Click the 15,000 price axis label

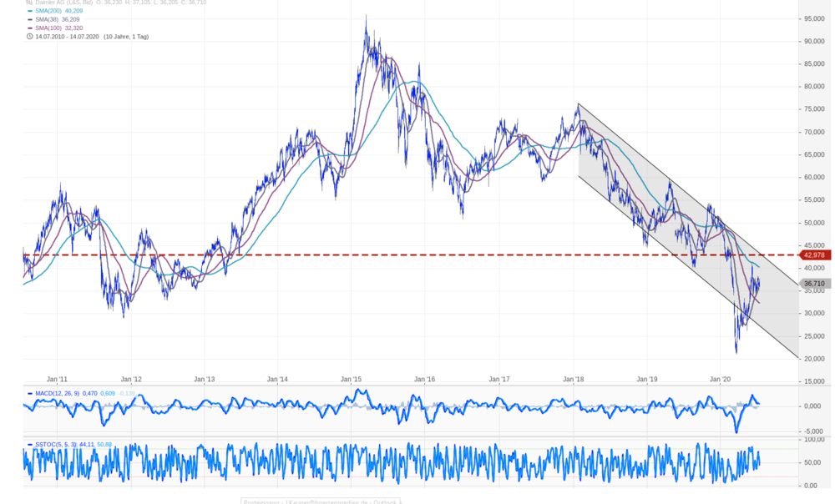click(814, 381)
